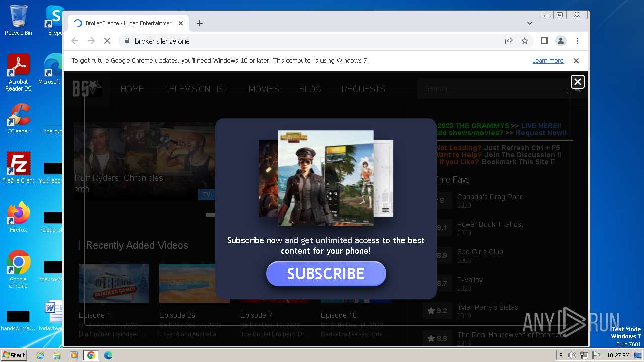Expand tab search dropdown arrow
The width and height of the screenshot is (644, 362).
tap(529, 23)
